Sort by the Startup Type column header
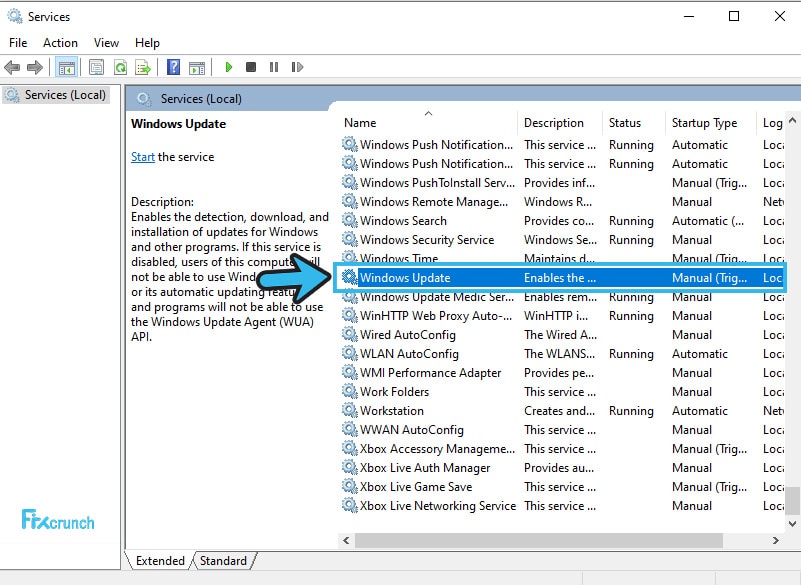 tap(711, 123)
